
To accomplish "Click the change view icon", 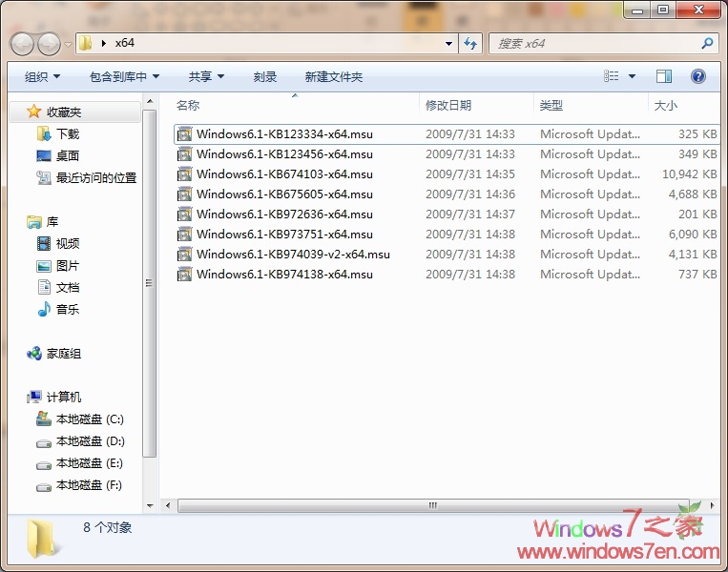I will [611, 76].
